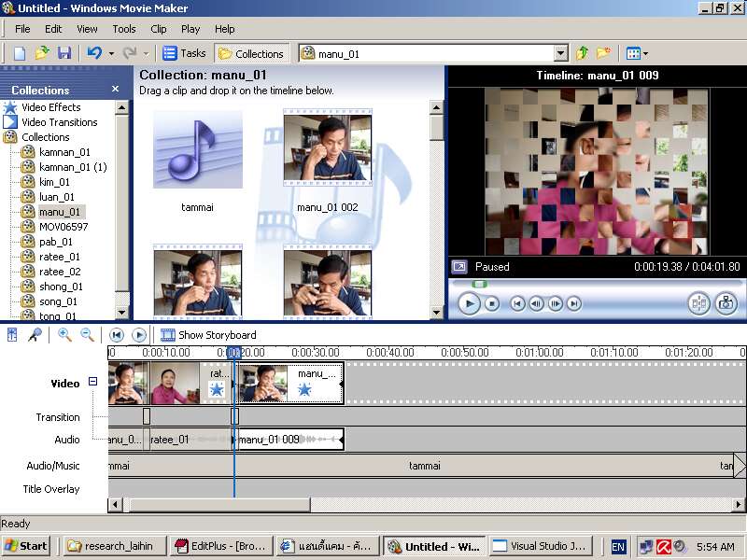Toggle the Tasks pane button
The image size is (747, 560).
184,53
